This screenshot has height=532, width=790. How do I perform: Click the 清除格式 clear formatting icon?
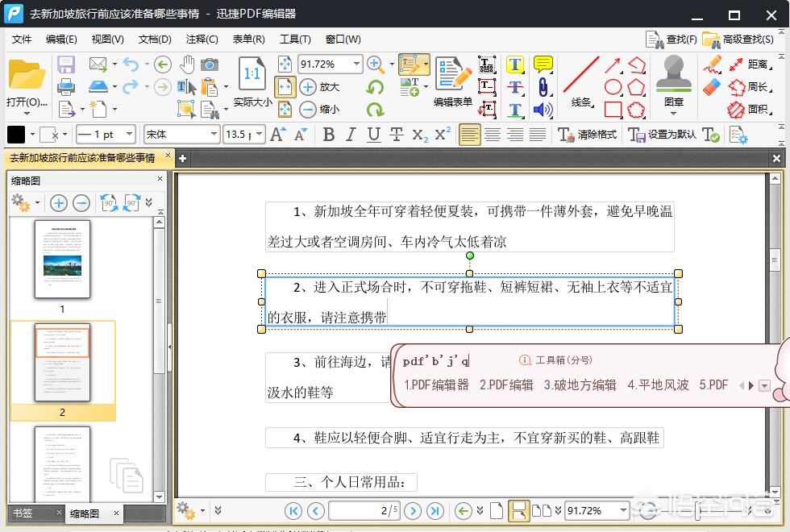point(568,134)
